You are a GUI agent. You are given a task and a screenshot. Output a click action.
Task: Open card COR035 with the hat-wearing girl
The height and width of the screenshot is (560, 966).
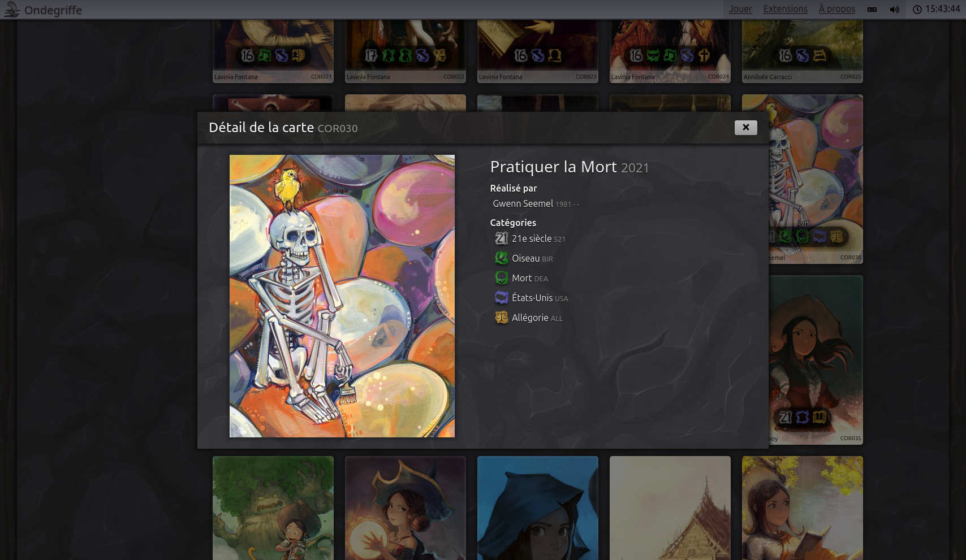tap(816, 359)
